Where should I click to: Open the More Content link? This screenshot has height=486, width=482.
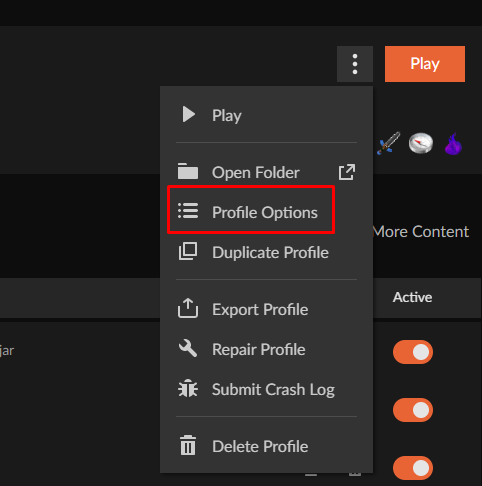pyautogui.click(x=421, y=232)
